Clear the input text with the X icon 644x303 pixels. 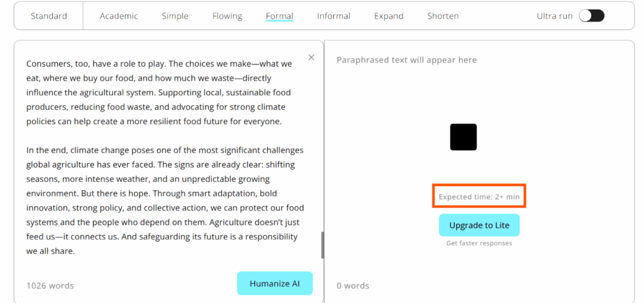tap(311, 57)
